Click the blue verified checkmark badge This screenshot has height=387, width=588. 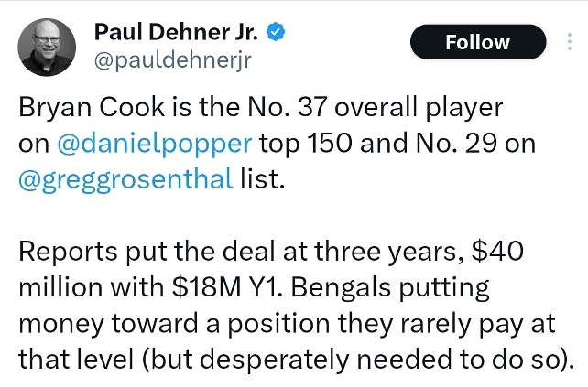click(x=275, y=34)
